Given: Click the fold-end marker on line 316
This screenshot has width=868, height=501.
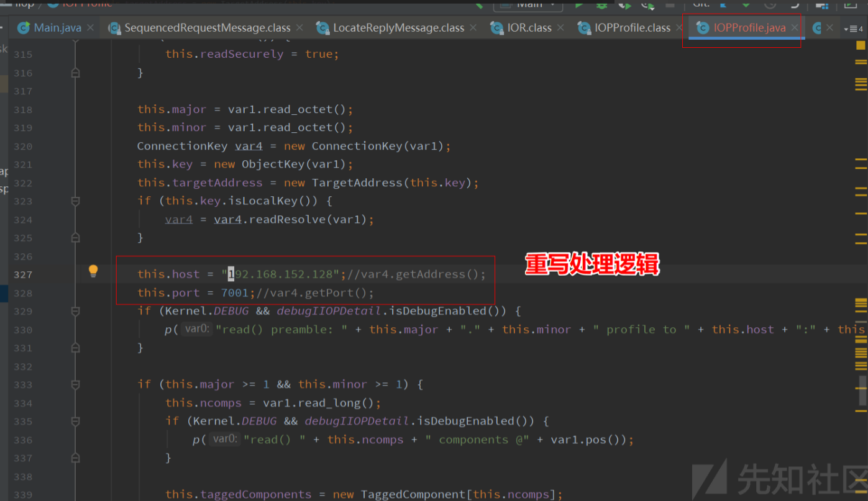Looking at the screenshot, I should pyautogui.click(x=75, y=73).
